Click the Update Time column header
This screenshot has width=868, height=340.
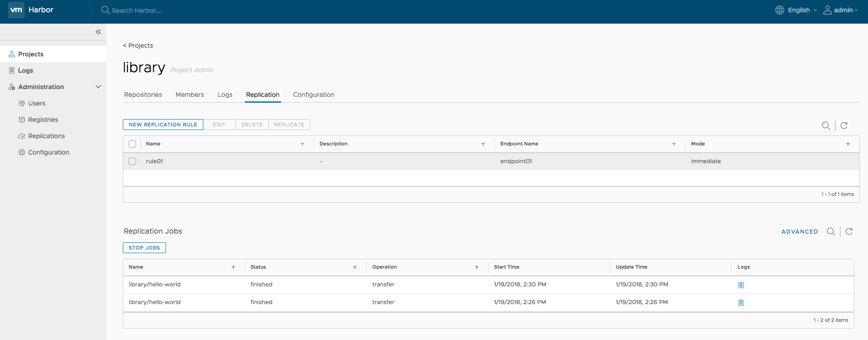(x=631, y=267)
